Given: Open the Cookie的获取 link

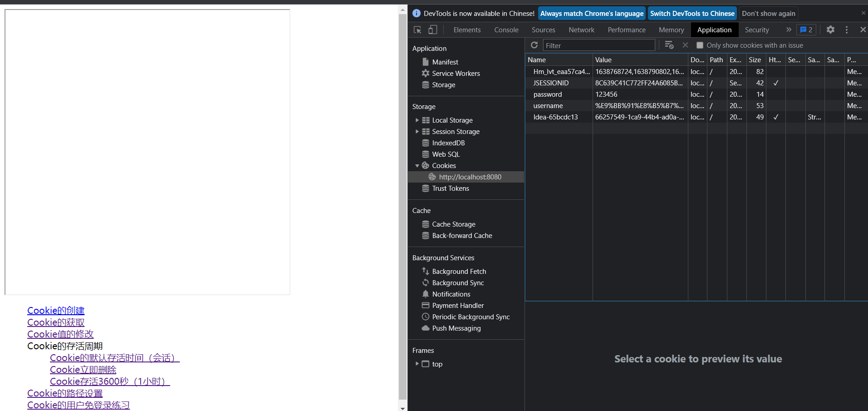Looking at the screenshot, I should (56, 322).
